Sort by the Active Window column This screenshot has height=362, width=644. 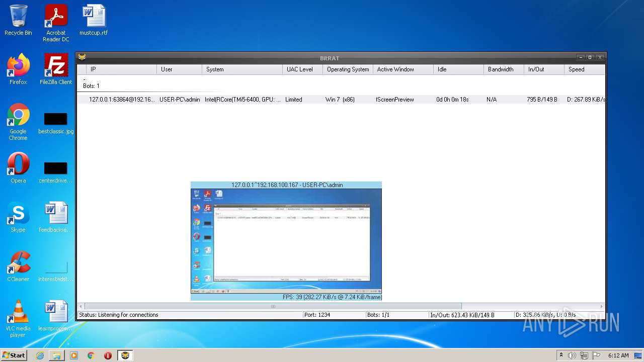pyautogui.click(x=403, y=69)
